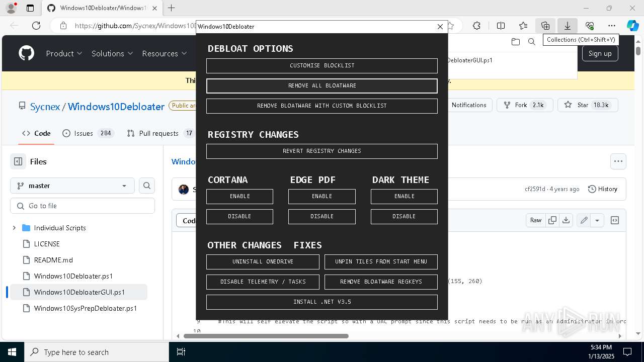Switch to Pull requests tab
This screenshot has width=644, height=362.
pyautogui.click(x=160, y=133)
